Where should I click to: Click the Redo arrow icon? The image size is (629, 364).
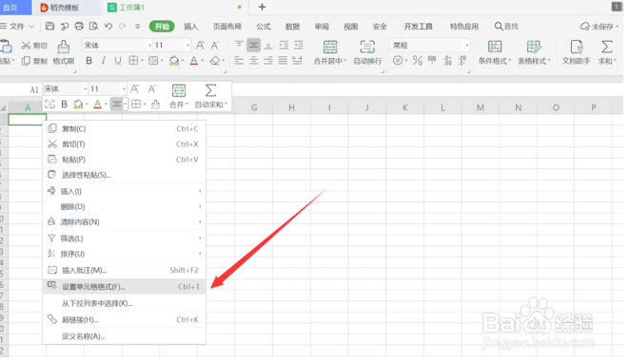pyautogui.click(x=123, y=27)
